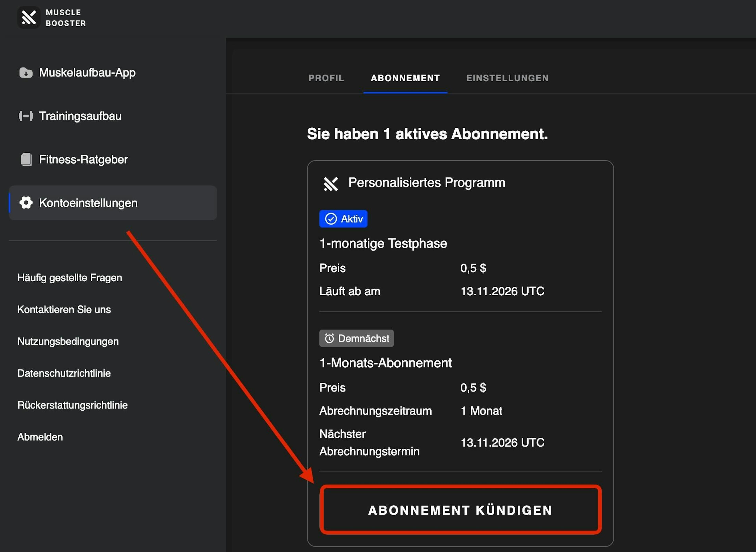Viewport: 756px width, 552px height.
Task: Click the Muscle Booster brand text
Action: point(66,18)
